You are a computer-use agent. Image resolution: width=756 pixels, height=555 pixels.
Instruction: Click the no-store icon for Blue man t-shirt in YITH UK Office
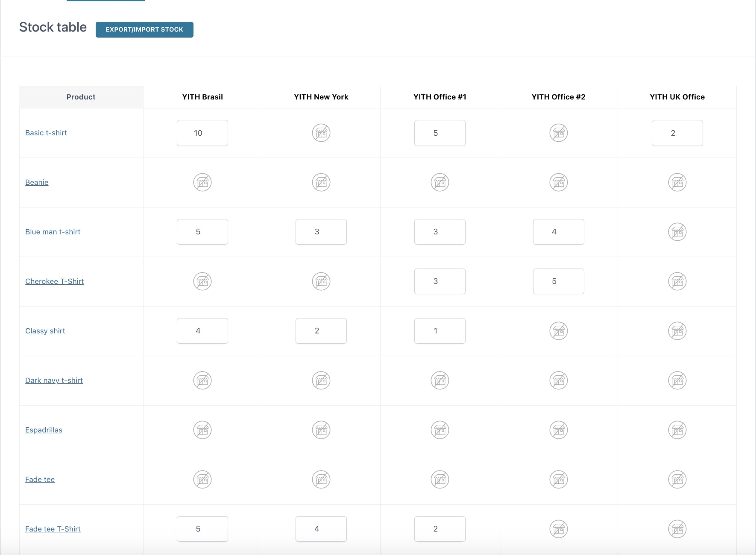pos(677,232)
